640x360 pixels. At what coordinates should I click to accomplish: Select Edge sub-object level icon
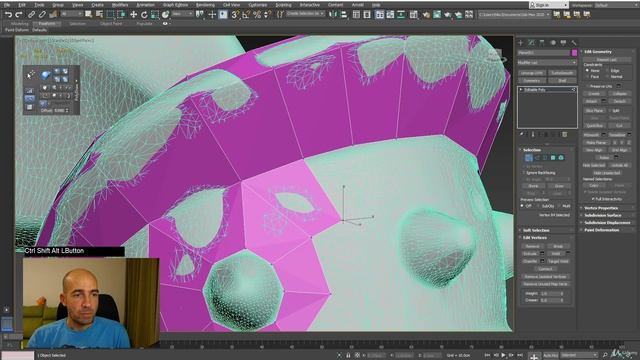pos(537,158)
